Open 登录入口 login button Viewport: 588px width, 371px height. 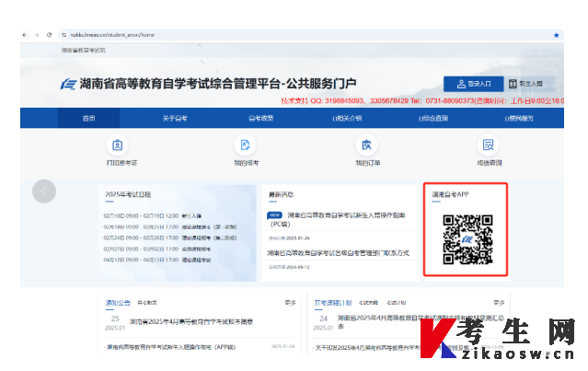[x=473, y=84]
